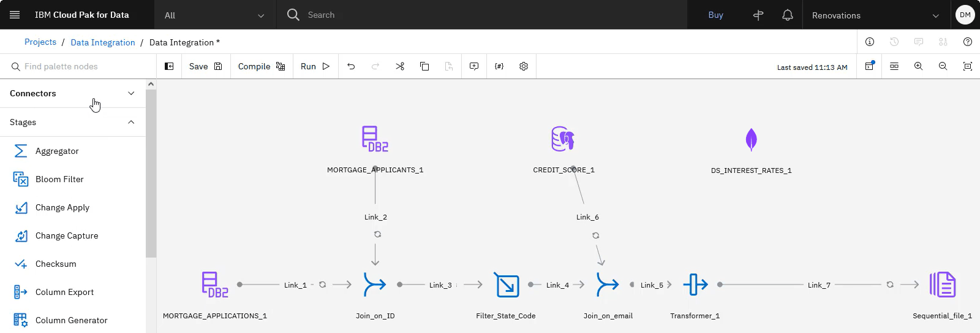The width and height of the screenshot is (980, 333).
Task: Open the arrange nodes layout icon
Action: pyautogui.click(x=894, y=66)
